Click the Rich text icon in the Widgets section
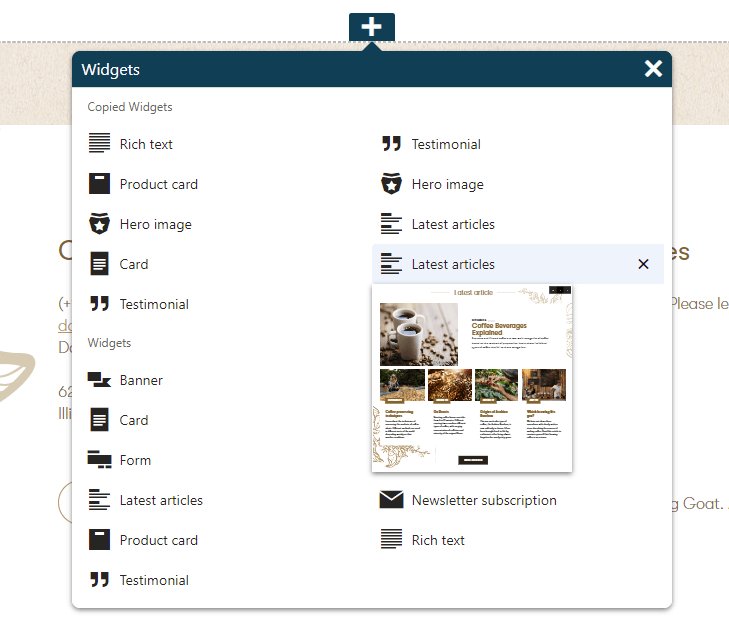This screenshot has height=621, width=729. click(391, 539)
